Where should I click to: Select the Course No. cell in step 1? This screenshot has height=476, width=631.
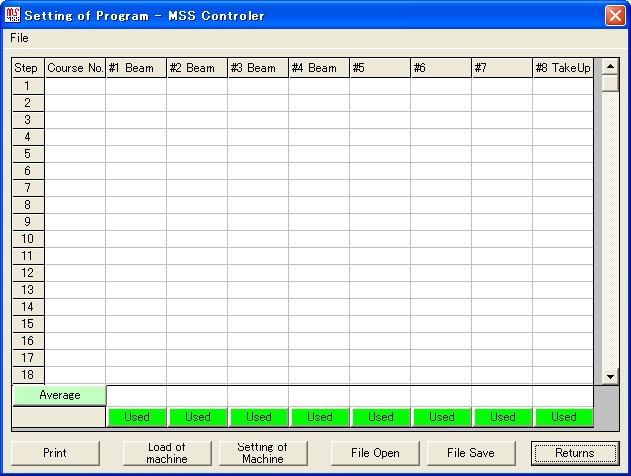tap(75, 86)
